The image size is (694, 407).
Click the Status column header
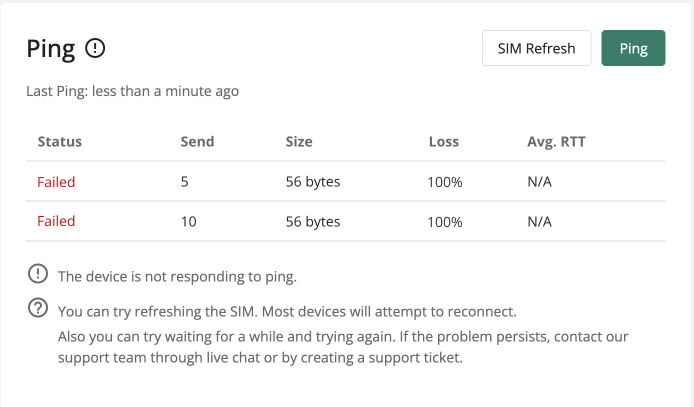[x=59, y=141]
